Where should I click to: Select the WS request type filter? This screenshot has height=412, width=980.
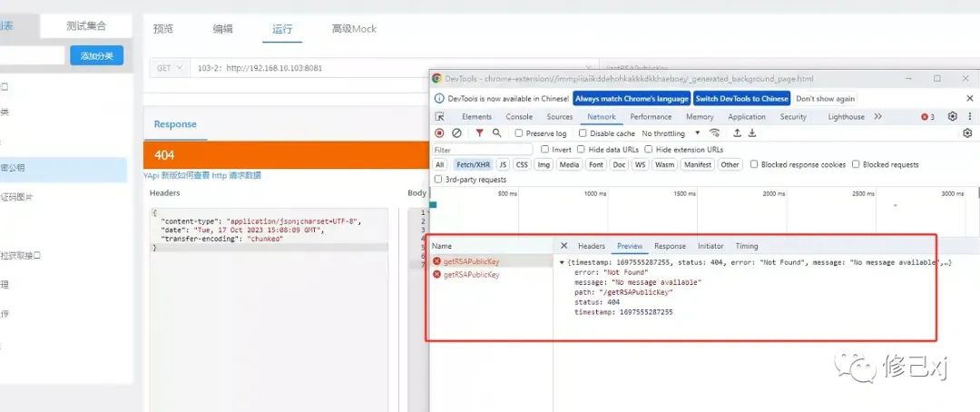click(x=640, y=165)
